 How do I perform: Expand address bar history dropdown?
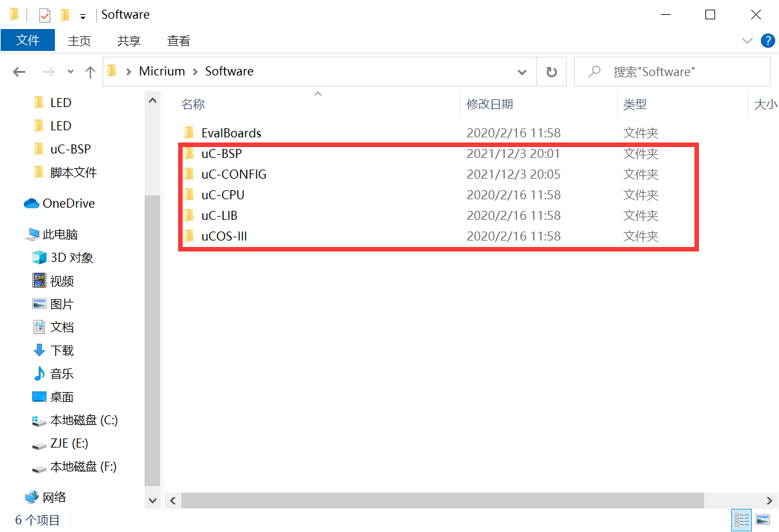(x=522, y=72)
